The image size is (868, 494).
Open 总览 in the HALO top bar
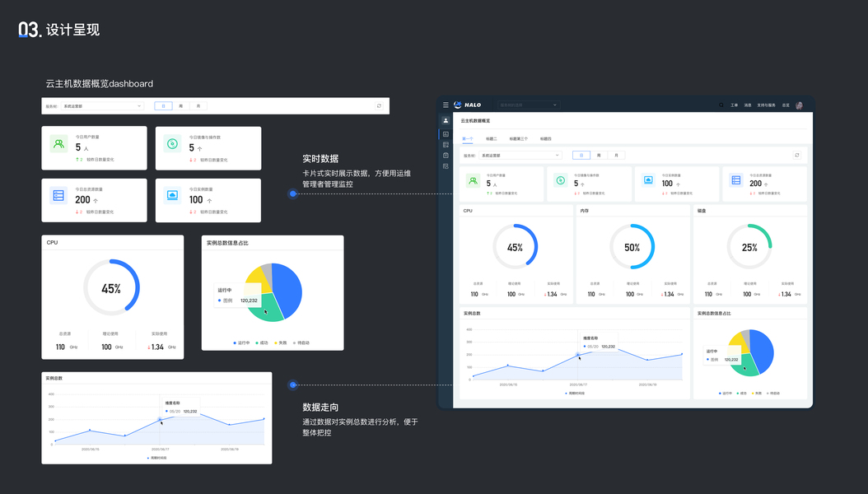(x=786, y=105)
